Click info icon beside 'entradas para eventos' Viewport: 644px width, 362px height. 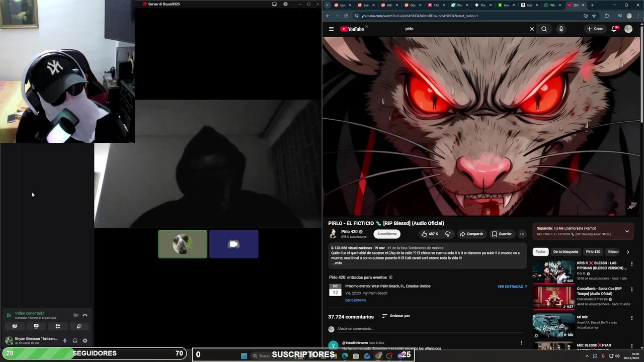tap(390, 277)
